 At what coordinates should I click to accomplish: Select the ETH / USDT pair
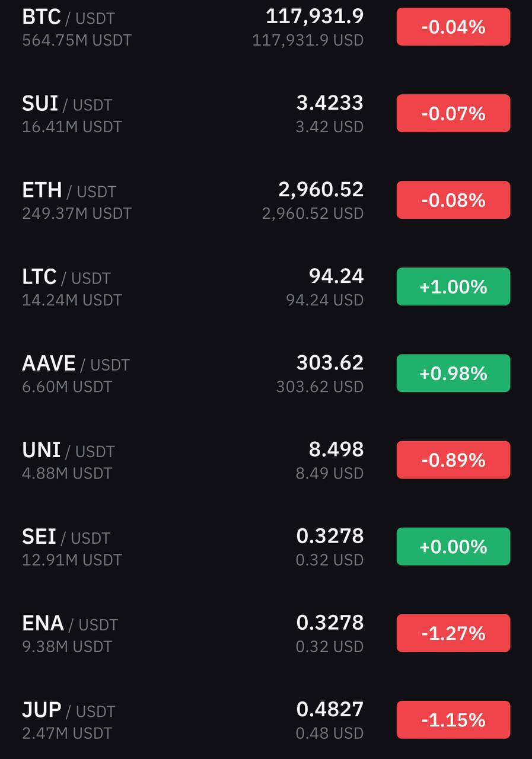[x=266, y=200]
